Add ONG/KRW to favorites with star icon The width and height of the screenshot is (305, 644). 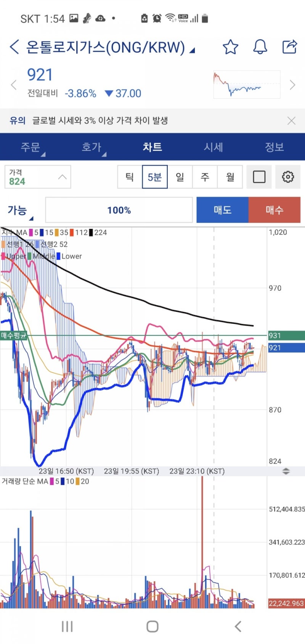(230, 47)
